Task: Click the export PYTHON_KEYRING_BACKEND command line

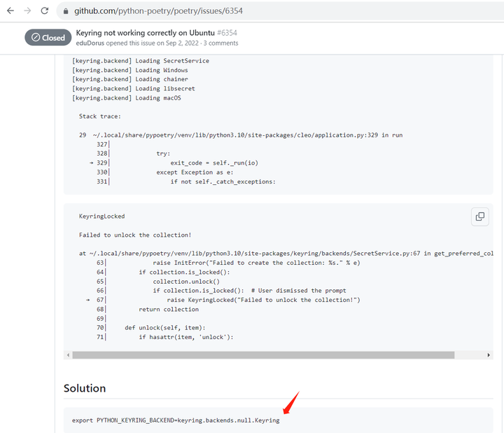Action: tap(176, 420)
